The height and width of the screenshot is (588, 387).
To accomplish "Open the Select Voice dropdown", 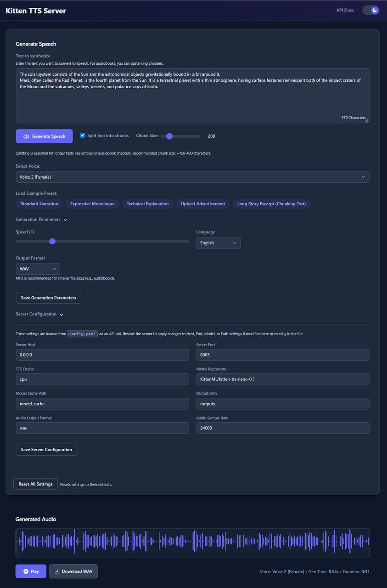I will [193, 176].
